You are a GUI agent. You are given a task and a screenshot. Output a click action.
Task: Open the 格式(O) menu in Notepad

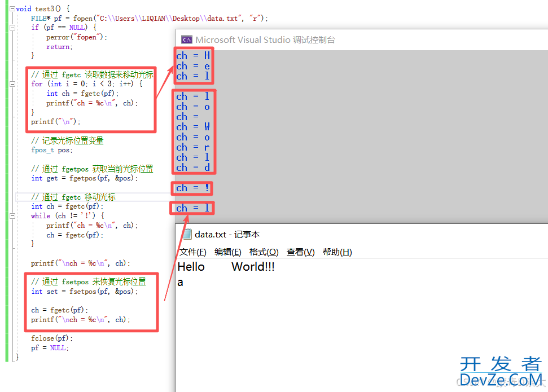(x=264, y=252)
